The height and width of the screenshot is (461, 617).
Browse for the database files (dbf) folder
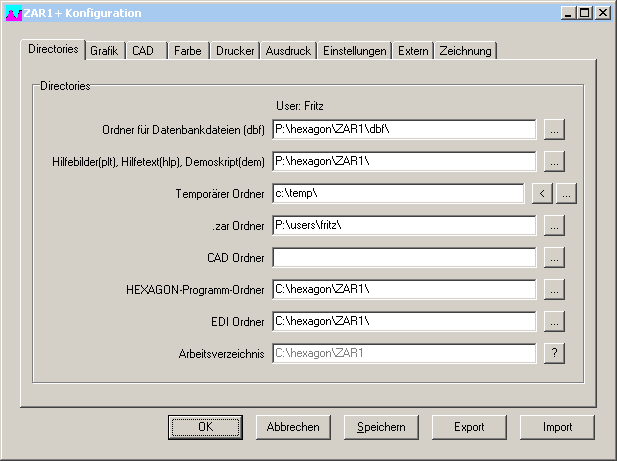pos(555,129)
